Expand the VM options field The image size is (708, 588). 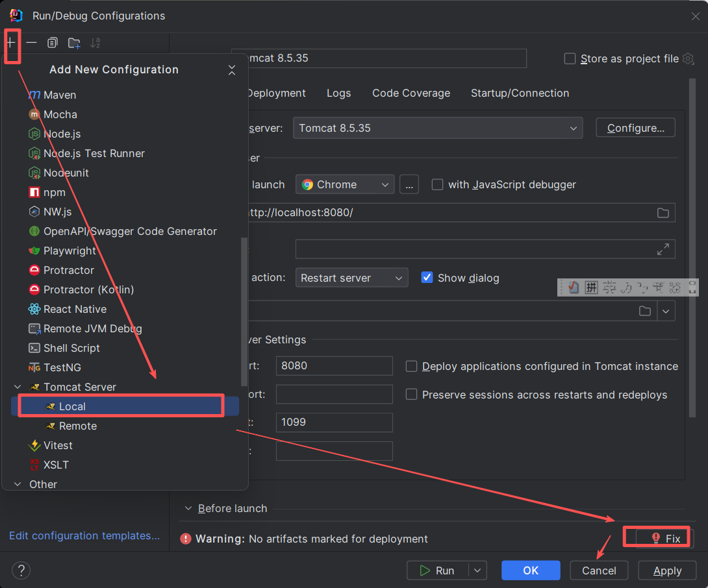coord(663,249)
